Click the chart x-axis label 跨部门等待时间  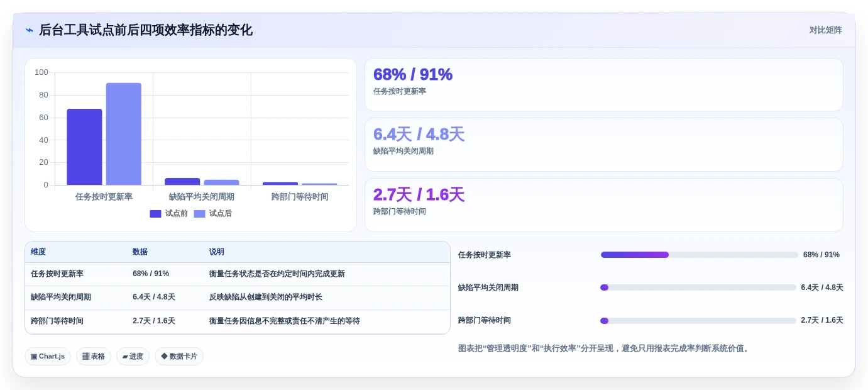tap(300, 197)
